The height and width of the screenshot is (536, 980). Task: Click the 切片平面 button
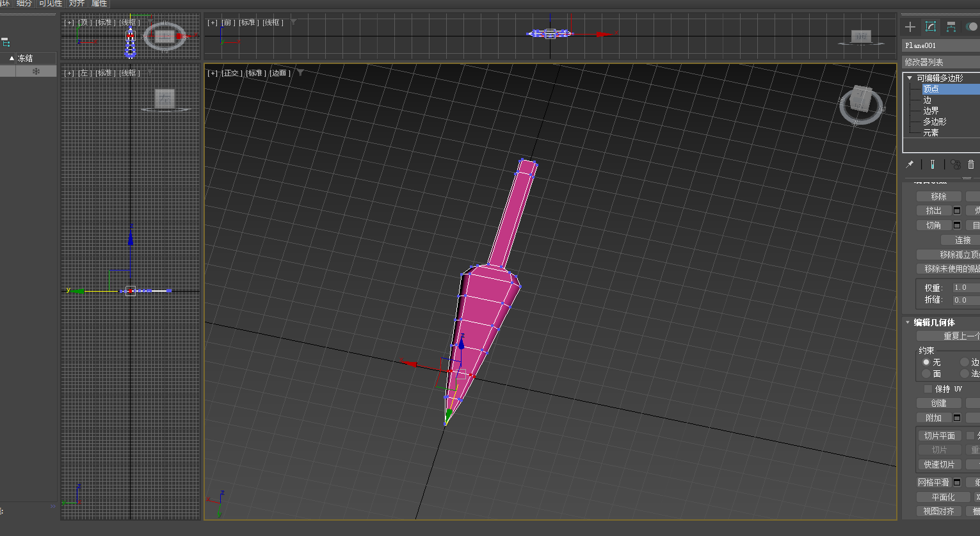pyautogui.click(x=938, y=436)
